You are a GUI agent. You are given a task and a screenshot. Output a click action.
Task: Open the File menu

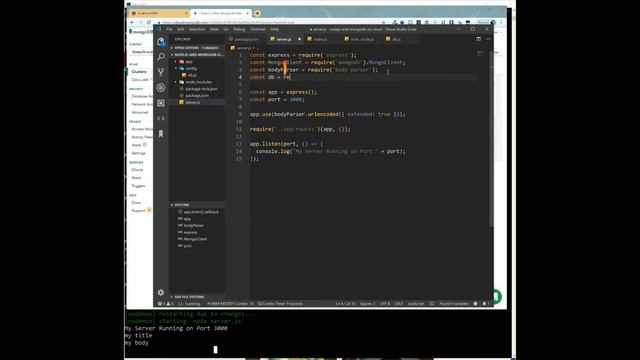pyautogui.click(x=169, y=29)
